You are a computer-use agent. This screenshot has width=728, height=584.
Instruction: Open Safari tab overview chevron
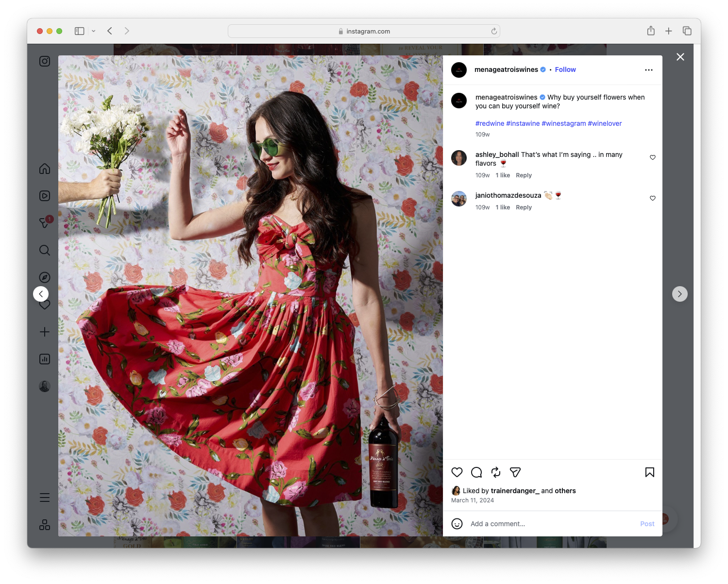coord(94,31)
